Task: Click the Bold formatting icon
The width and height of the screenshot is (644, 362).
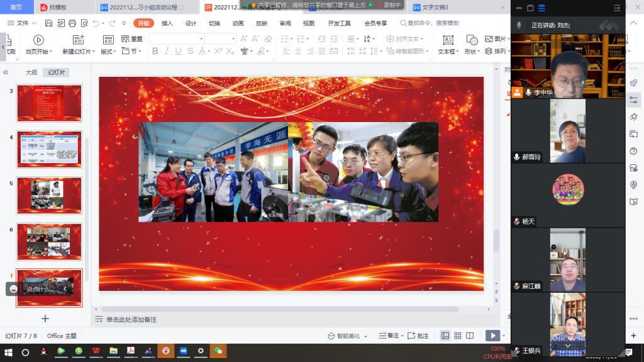Action: tap(155, 52)
